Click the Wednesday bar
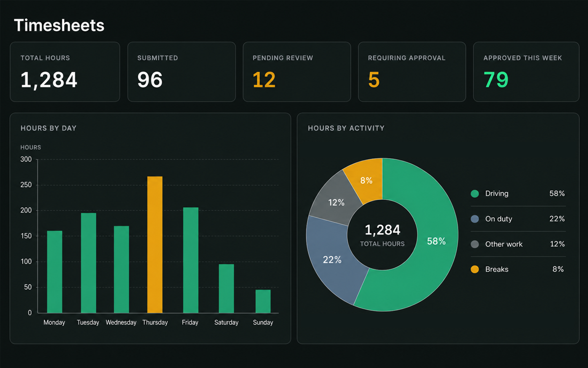Viewport: 588px width, 368px height. click(121, 269)
